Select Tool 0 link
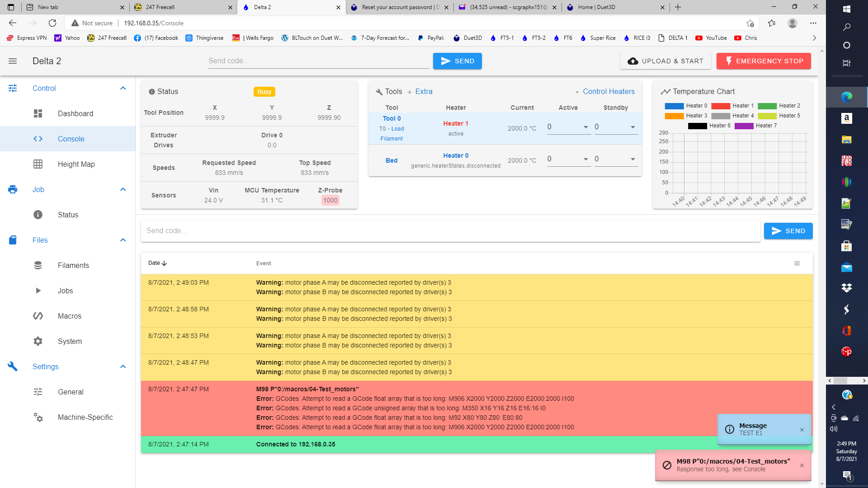Image resolution: width=868 pixels, height=488 pixels. [x=392, y=118]
